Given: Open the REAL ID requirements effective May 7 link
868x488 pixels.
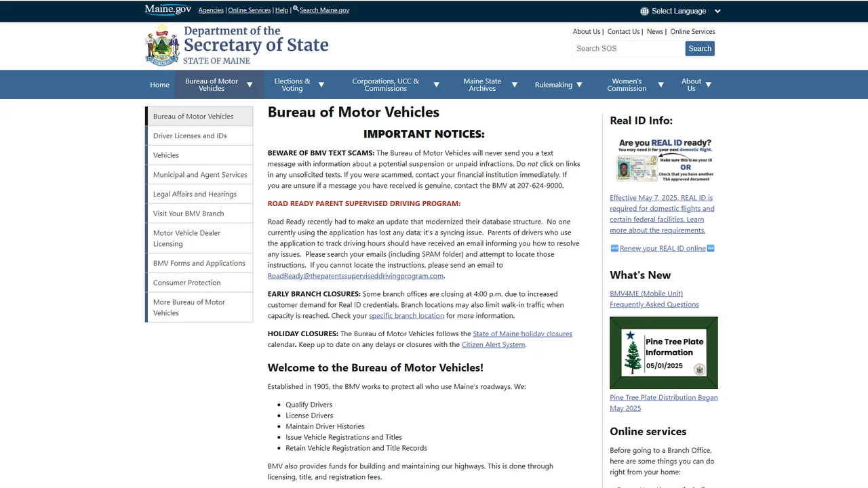Looking at the screenshot, I should (662, 214).
